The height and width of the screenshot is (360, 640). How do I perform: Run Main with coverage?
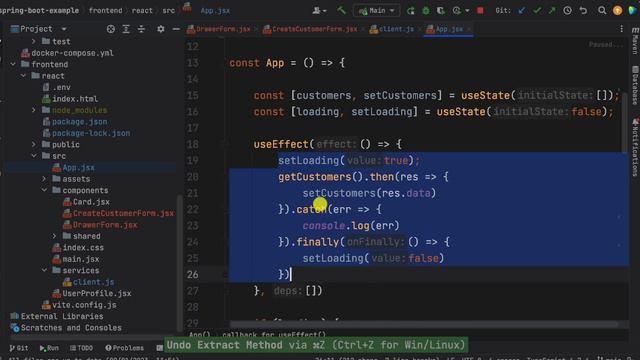pos(441,11)
